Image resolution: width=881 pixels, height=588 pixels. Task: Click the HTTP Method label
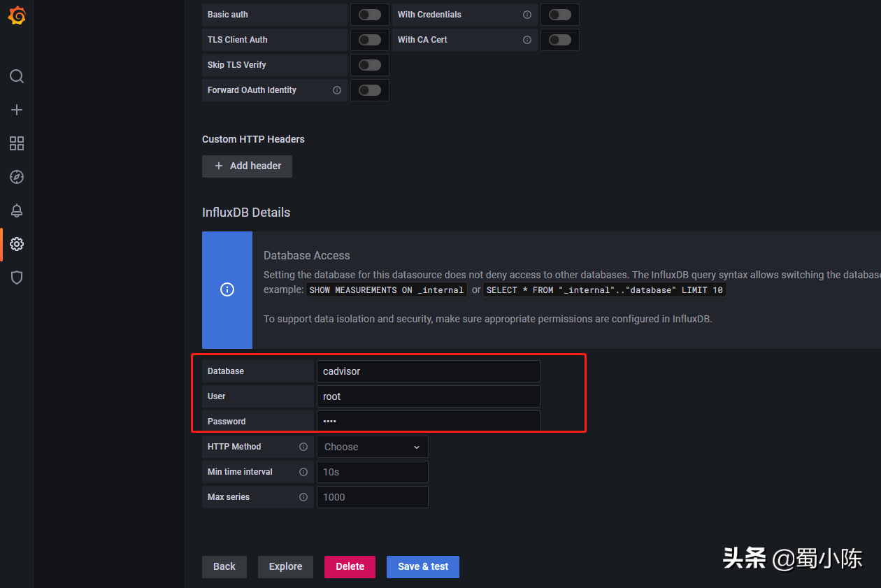point(234,447)
